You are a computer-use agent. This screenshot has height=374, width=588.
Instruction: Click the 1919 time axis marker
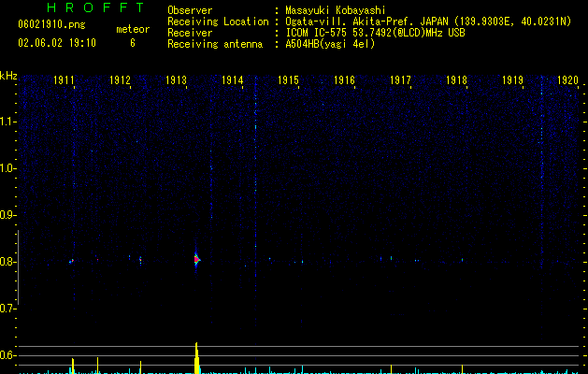coord(512,80)
